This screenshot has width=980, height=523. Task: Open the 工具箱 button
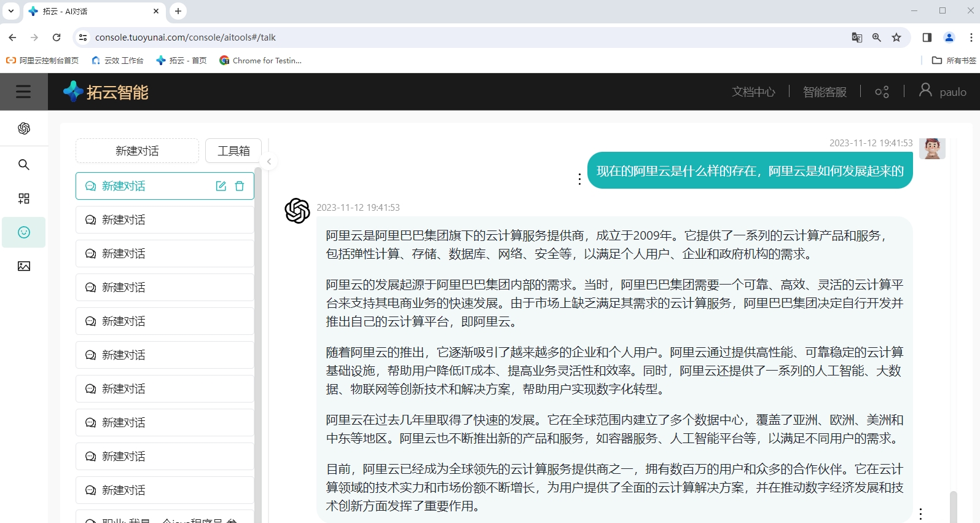(x=233, y=151)
